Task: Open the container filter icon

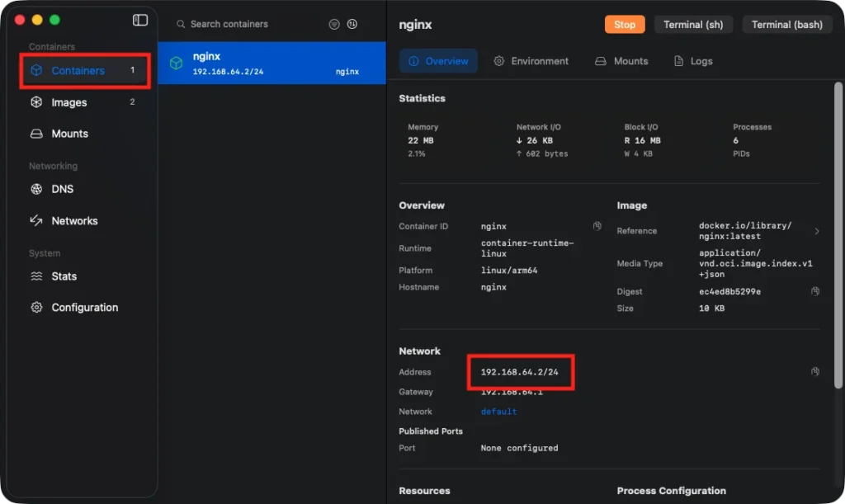Action: pos(334,24)
